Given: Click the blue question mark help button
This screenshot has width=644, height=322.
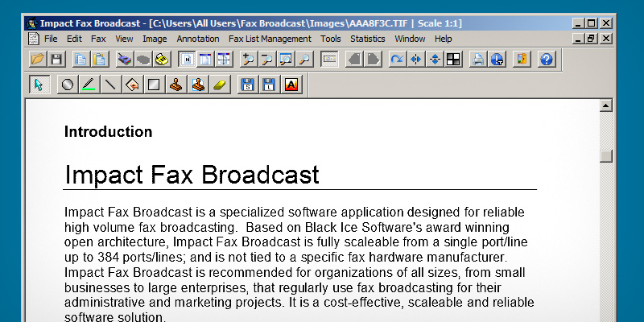Looking at the screenshot, I should (547, 59).
